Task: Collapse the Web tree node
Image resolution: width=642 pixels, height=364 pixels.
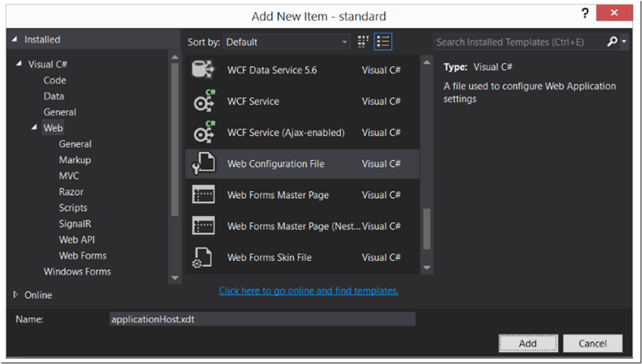Action: [x=34, y=127]
